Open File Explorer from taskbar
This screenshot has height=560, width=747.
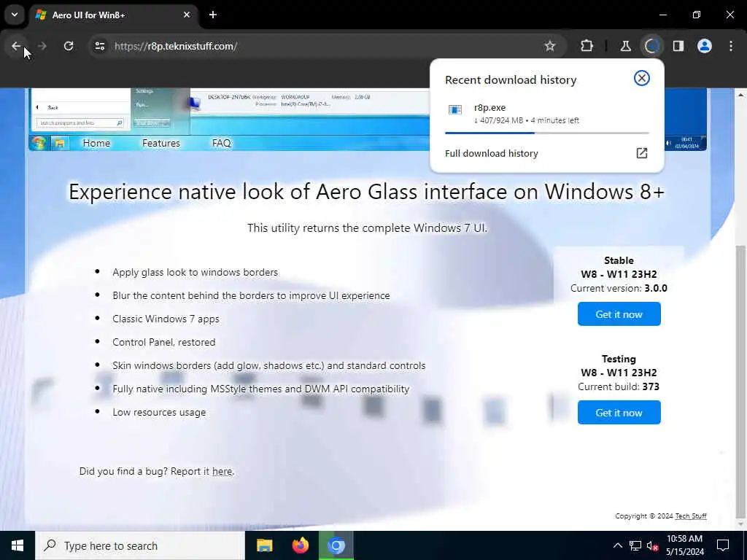point(264,545)
